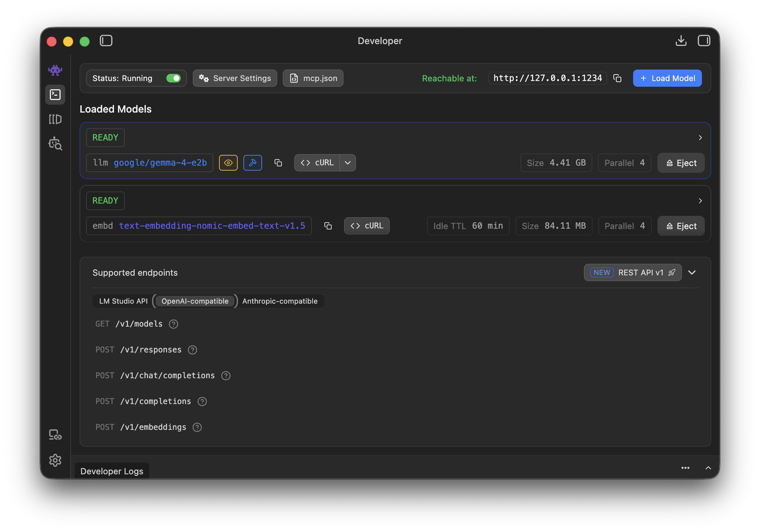The width and height of the screenshot is (760, 532).
Task: Open My Models library icon in sidebar
Action: click(x=55, y=119)
